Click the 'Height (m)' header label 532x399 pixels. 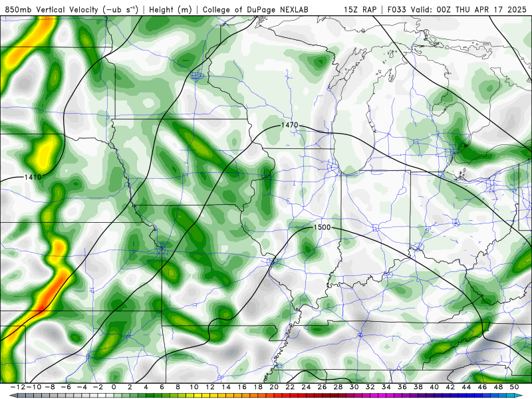point(171,9)
